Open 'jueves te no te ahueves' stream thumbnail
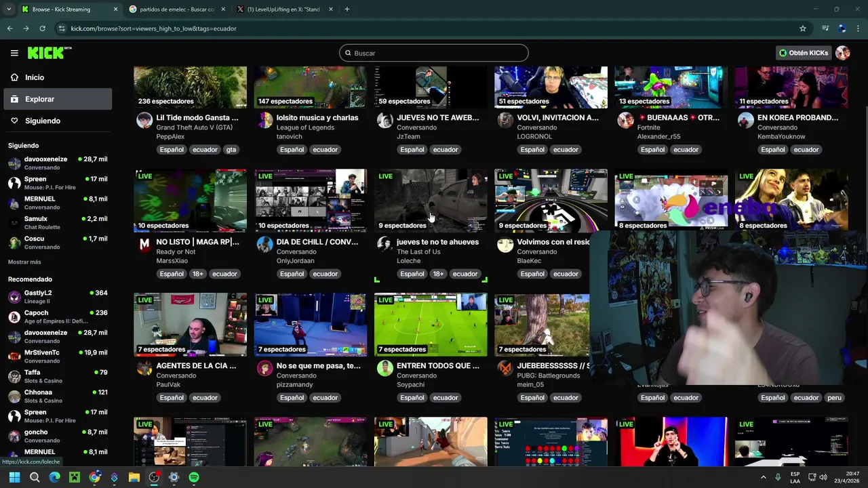The height and width of the screenshot is (488, 868). click(431, 201)
